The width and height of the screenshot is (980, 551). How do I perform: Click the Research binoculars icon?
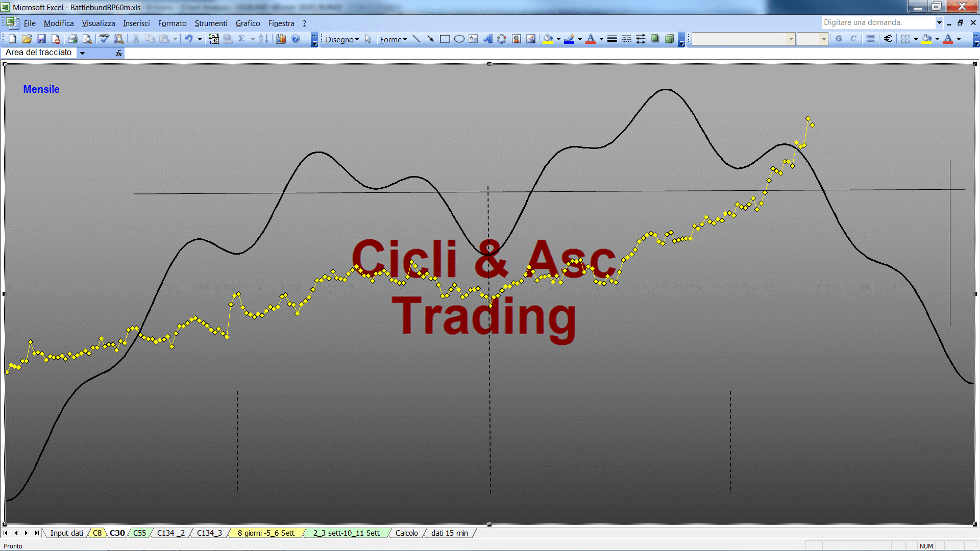pos(119,39)
